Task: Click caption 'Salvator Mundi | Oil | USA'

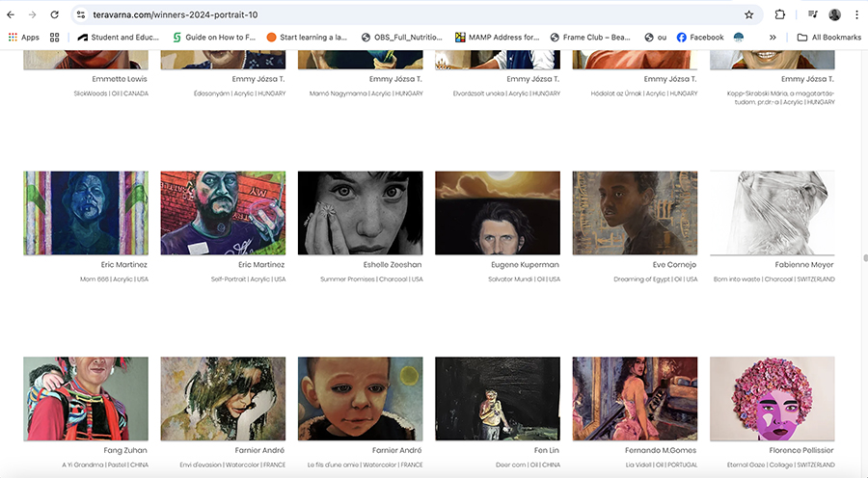Action: (524, 279)
